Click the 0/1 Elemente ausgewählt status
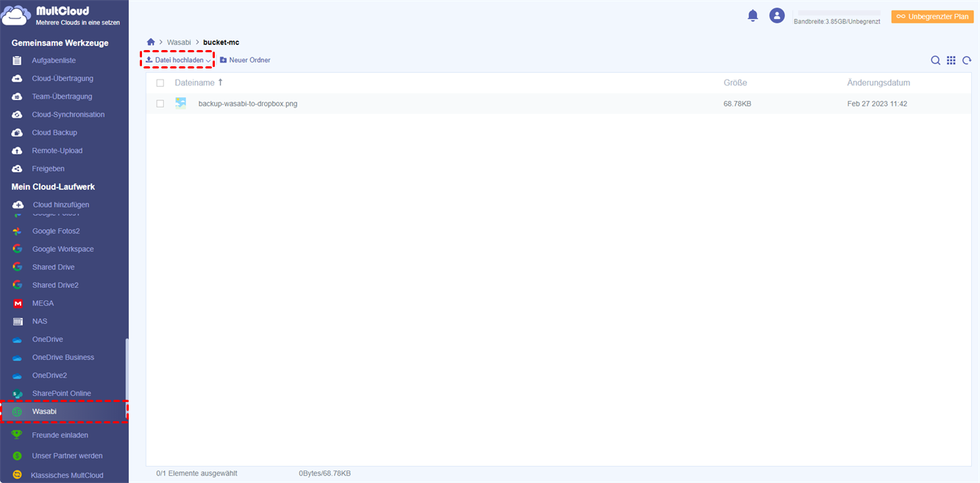Viewport: 980px width, 483px height. point(196,473)
